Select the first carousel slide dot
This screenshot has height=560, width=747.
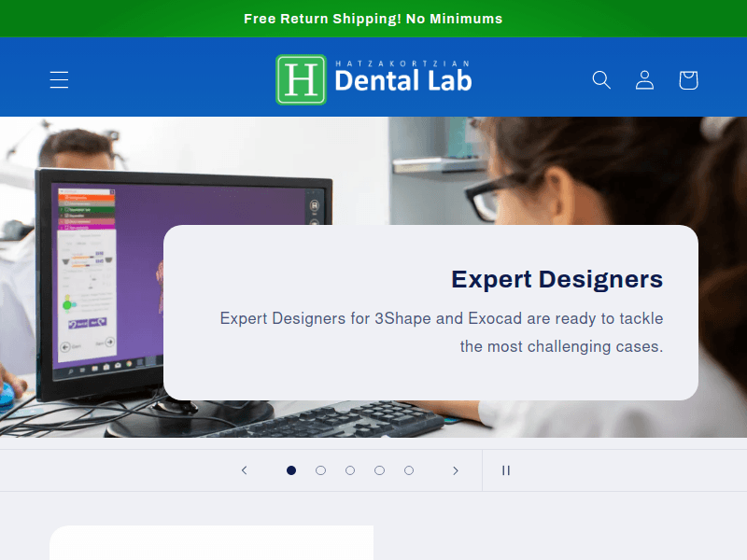[291, 470]
